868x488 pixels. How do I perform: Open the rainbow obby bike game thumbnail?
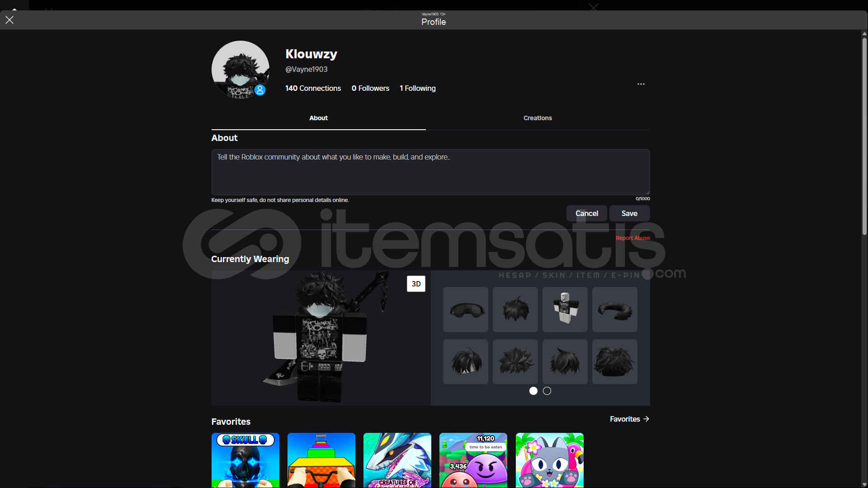click(321, 460)
